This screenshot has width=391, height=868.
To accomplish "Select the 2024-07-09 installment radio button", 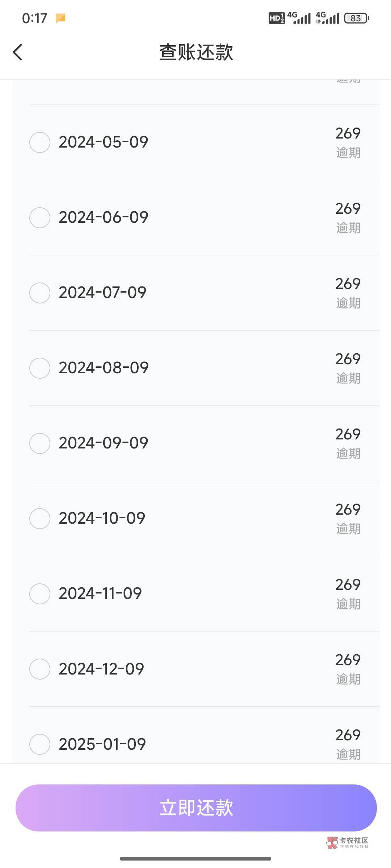I will point(40,293).
